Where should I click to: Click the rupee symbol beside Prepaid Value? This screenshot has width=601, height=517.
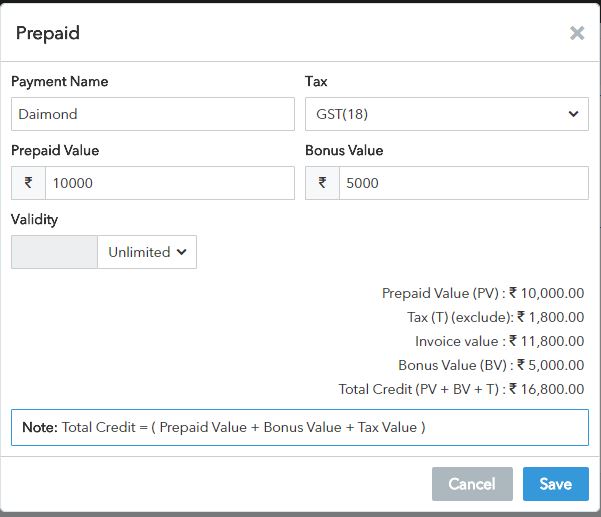point(28,183)
